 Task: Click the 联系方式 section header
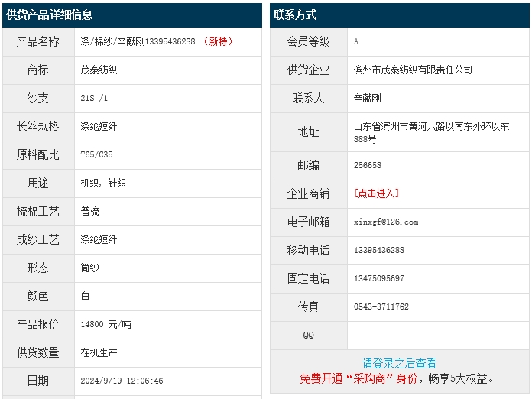coord(295,15)
